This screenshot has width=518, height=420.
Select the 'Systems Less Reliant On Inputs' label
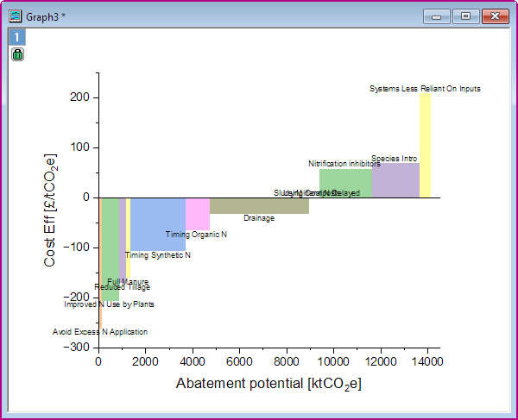tap(425, 89)
